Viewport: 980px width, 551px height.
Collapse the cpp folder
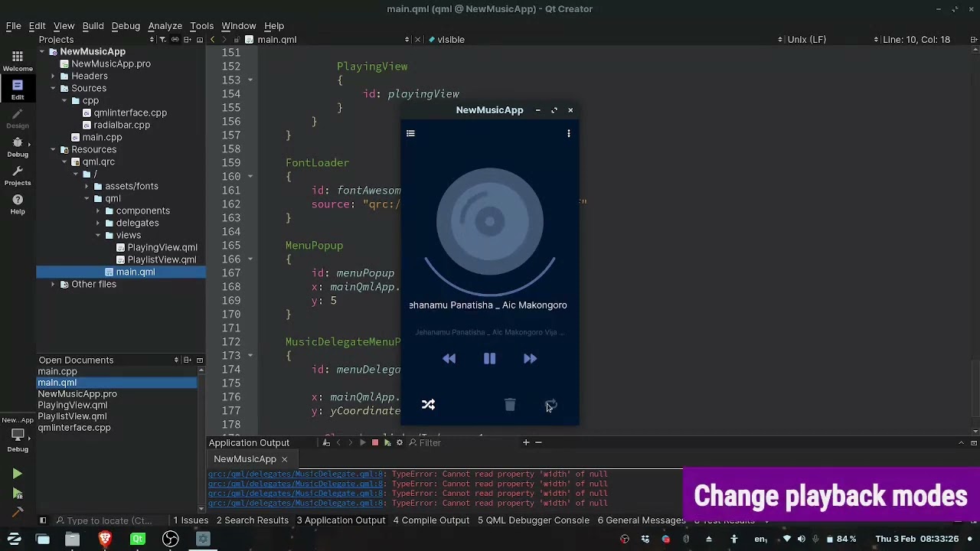click(64, 101)
